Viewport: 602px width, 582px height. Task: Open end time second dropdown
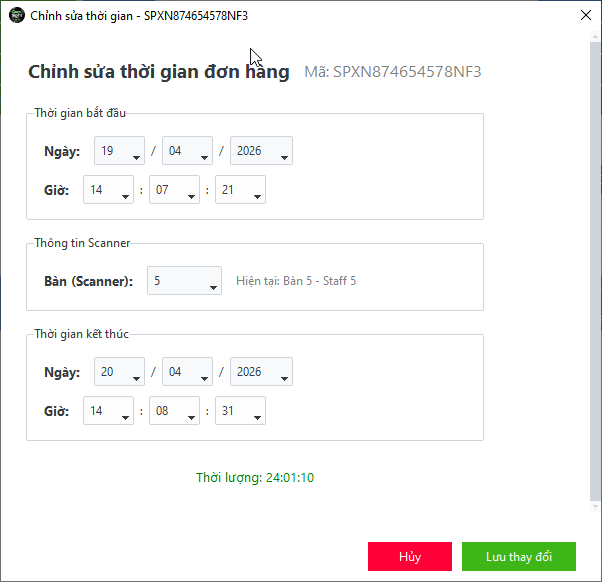(x=240, y=411)
